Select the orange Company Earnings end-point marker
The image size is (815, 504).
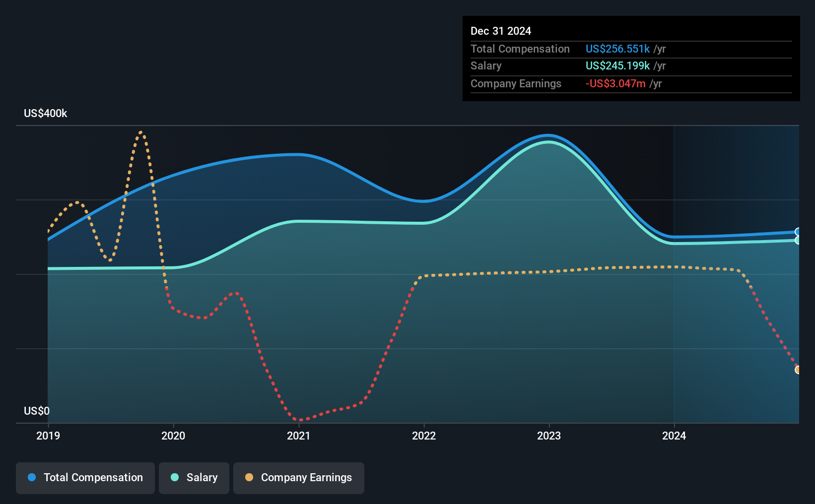[798, 370]
